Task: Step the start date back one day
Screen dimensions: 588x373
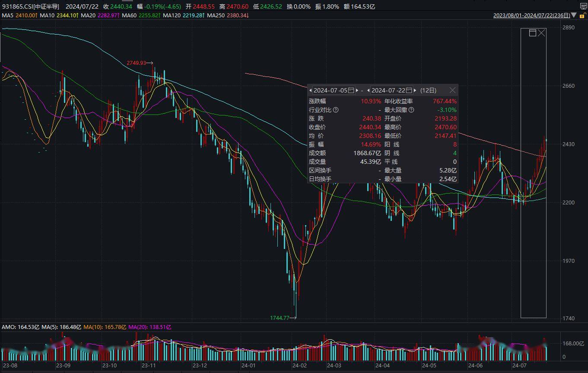Action: (311, 90)
